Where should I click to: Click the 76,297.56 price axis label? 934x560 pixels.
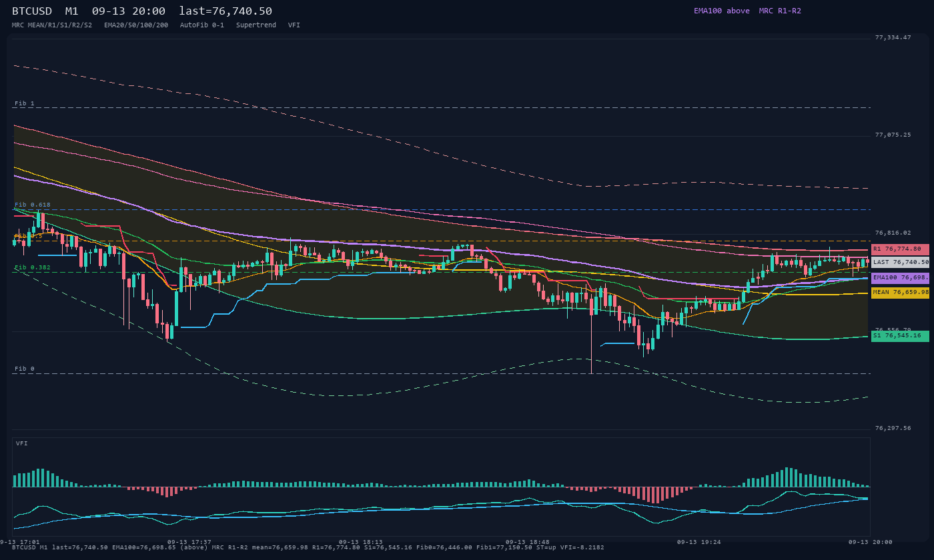(x=893, y=428)
